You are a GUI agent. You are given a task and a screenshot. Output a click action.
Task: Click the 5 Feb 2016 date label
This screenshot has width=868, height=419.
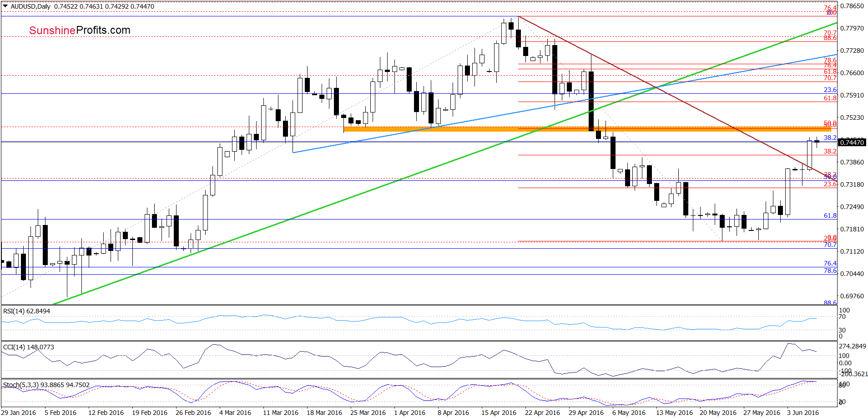click(x=61, y=413)
